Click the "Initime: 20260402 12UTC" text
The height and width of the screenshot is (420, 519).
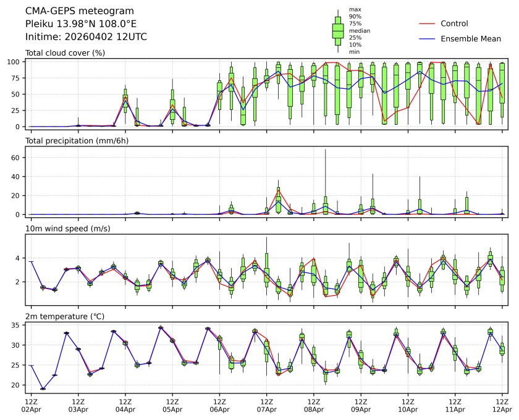tap(86, 37)
